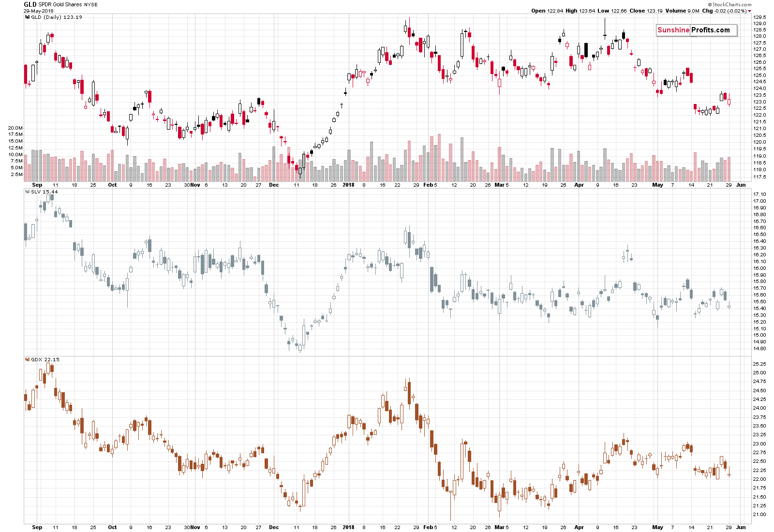The image size is (774, 532).
Task: Click the GDX legend candlestick icon
Action: coord(28,359)
